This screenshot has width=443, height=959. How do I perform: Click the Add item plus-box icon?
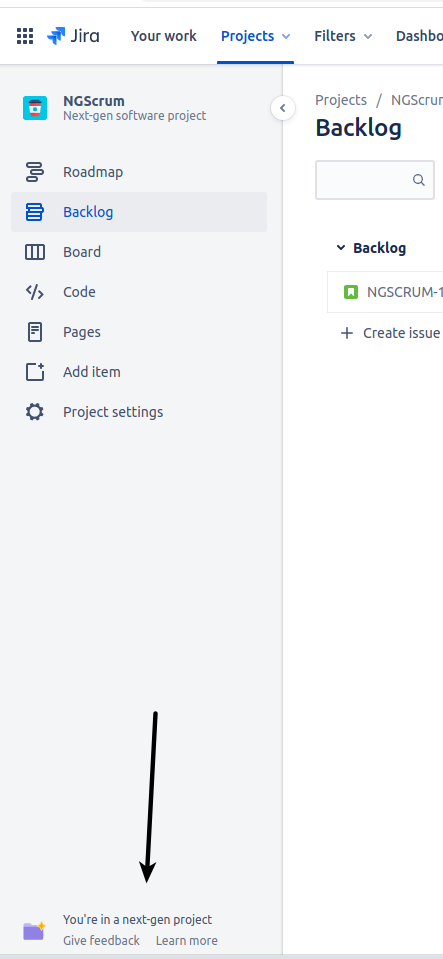35,372
